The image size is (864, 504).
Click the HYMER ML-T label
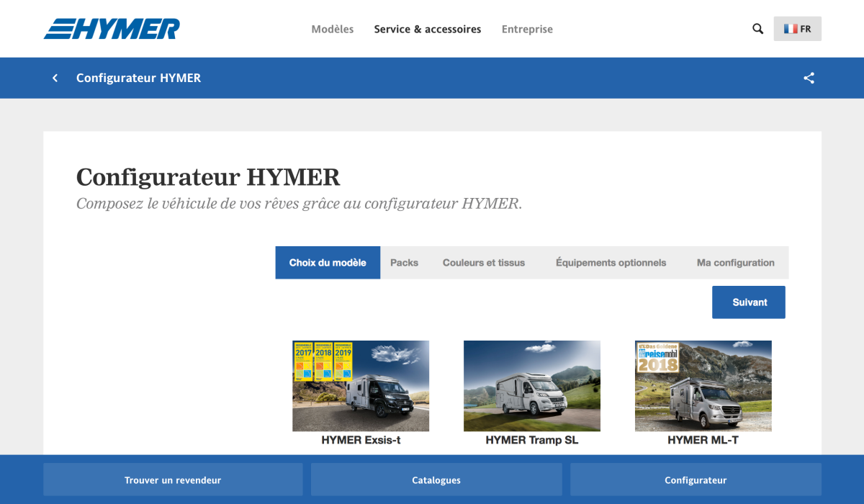coord(703,440)
